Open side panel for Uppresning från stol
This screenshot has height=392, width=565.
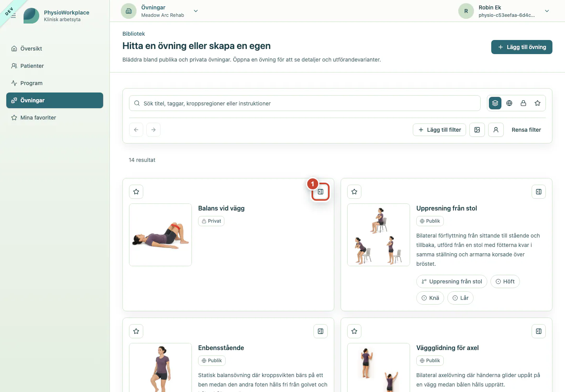tap(539, 192)
